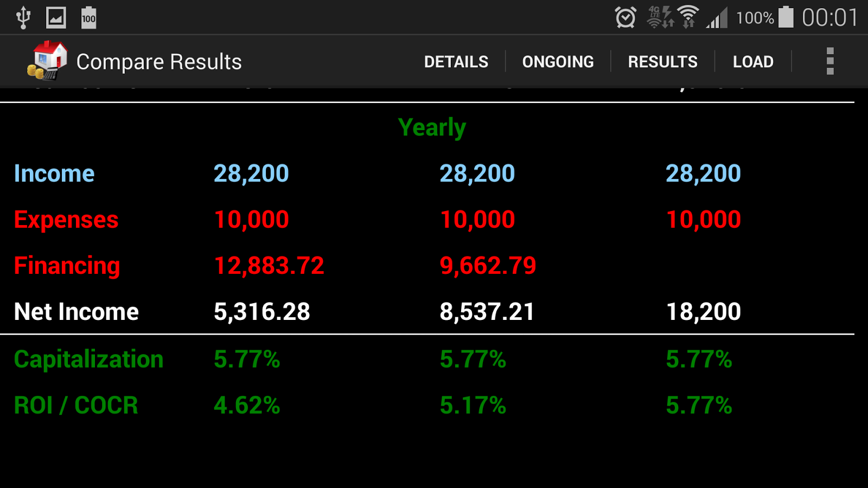Select the 8,537.21 net income value
Image resolution: width=868 pixels, height=488 pixels.
point(487,312)
